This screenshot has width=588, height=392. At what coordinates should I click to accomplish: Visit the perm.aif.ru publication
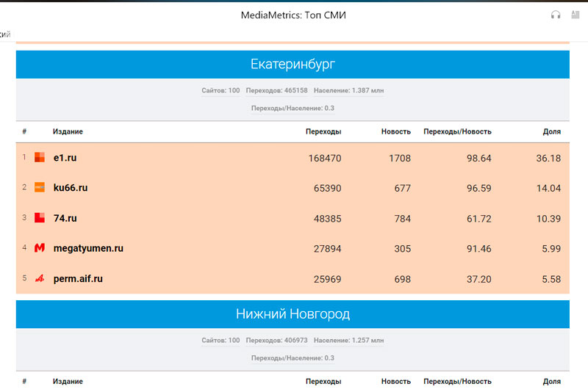(x=78, y=279)
